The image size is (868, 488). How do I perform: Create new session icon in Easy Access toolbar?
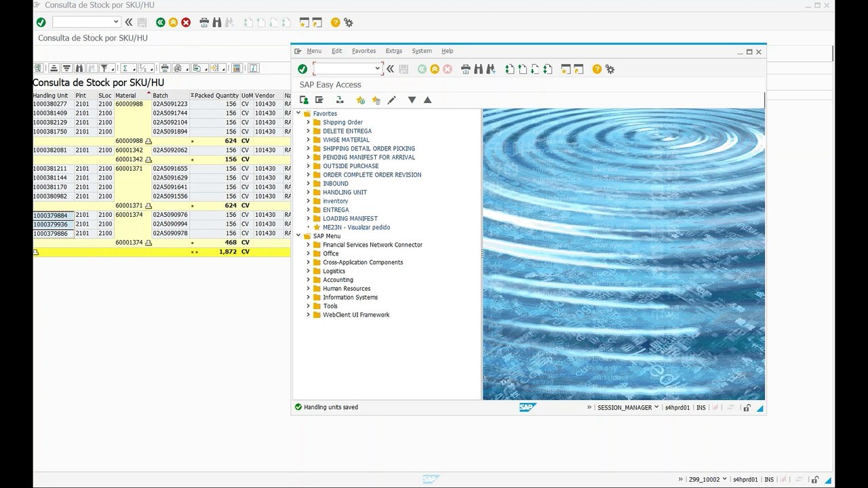565,69
